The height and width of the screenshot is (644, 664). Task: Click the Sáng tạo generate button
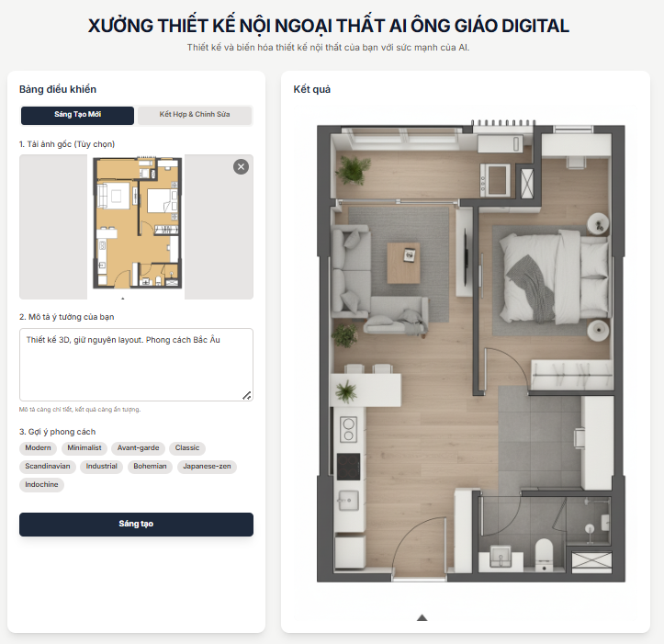[136, 524]
